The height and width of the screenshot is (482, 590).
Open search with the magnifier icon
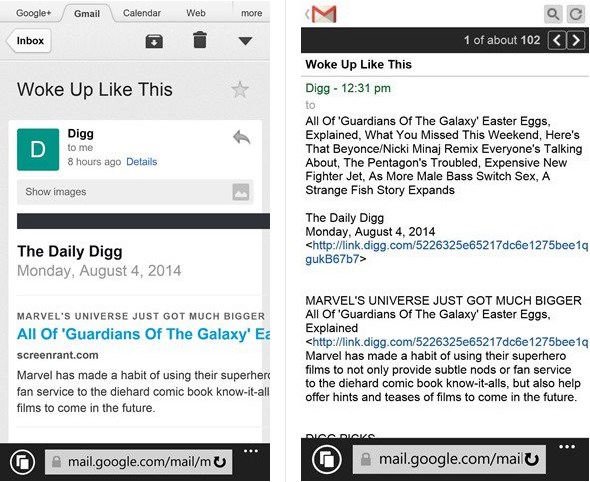553,14
